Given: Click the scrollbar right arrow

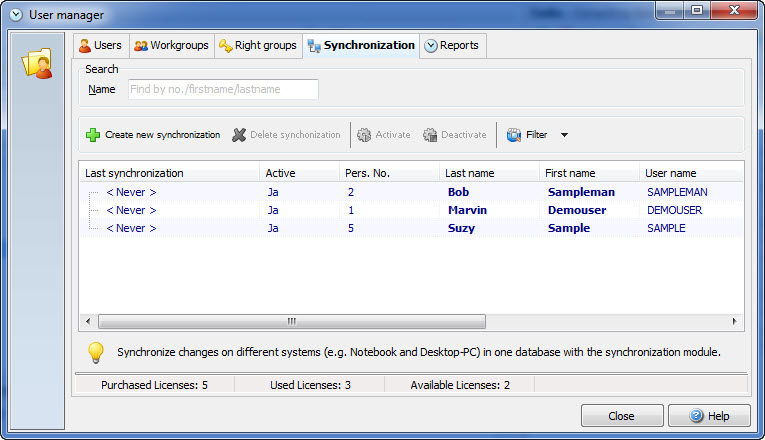Looking at the screenshot, I should (734, 321).
